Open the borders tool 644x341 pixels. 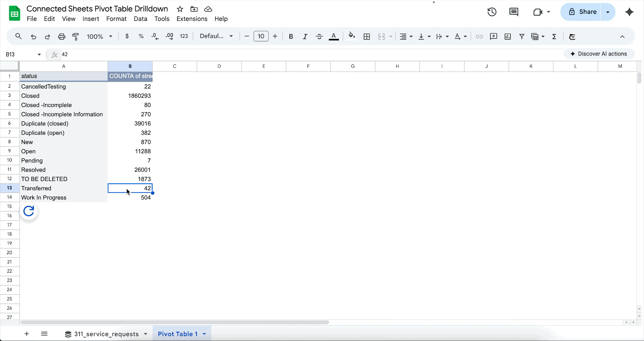pyautogui.click(x=367, y=37)
